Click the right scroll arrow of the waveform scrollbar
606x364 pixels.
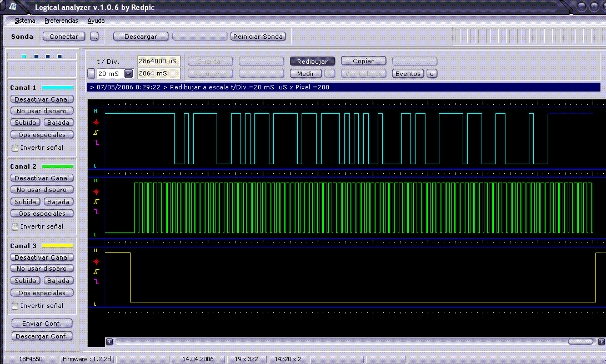tap(602, 342)
